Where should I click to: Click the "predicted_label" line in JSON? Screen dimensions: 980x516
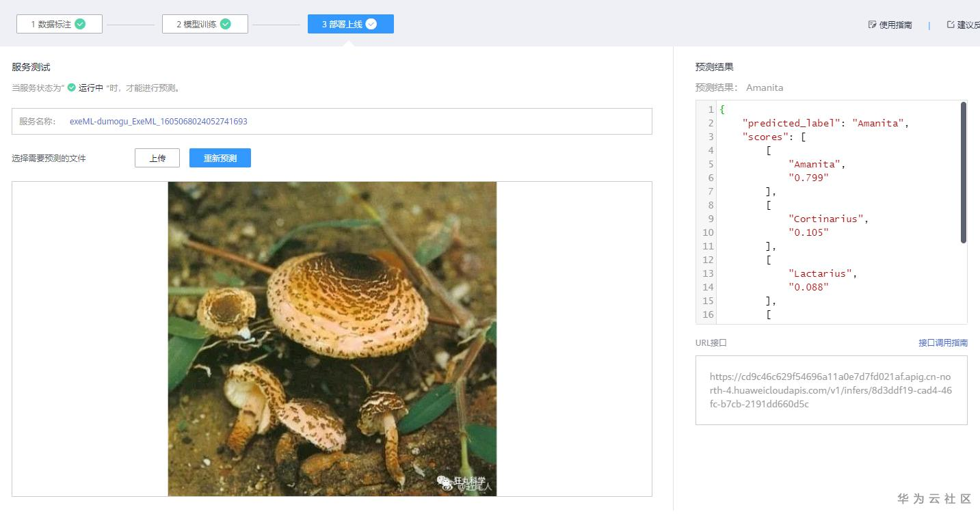click(825, 123)
